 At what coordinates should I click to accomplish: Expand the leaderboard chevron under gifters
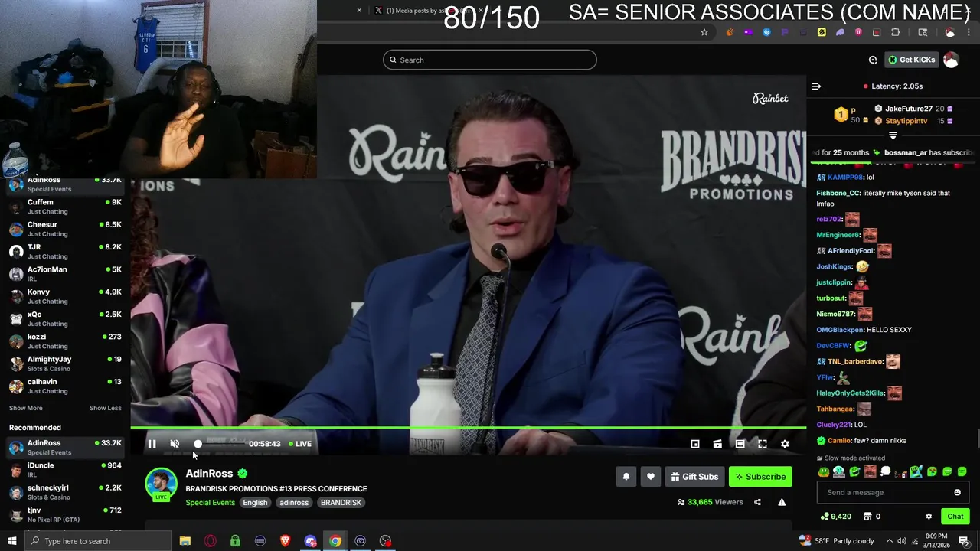[x=893, y=135]
